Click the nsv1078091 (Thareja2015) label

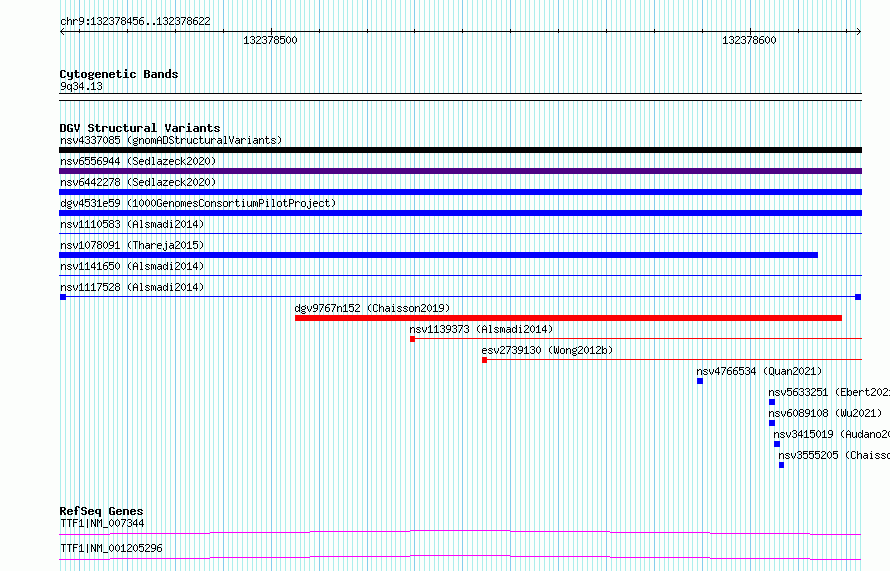(132, 245)
